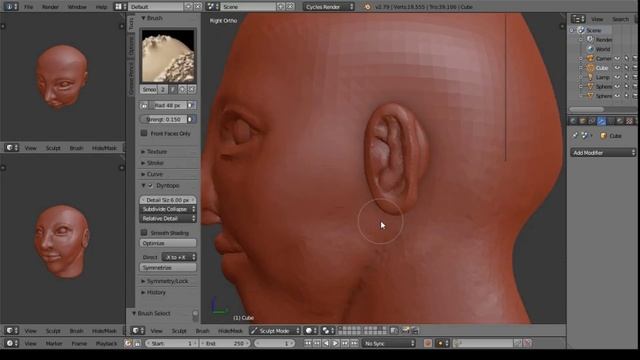
Task: Click the timeline editor type icon
Action: coord(11,343)
